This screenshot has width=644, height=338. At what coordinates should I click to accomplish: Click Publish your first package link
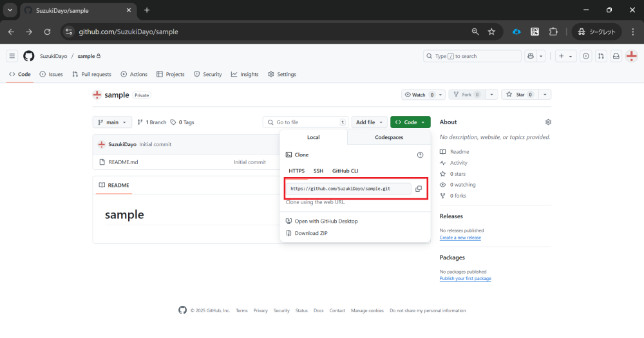coord(466,279)
